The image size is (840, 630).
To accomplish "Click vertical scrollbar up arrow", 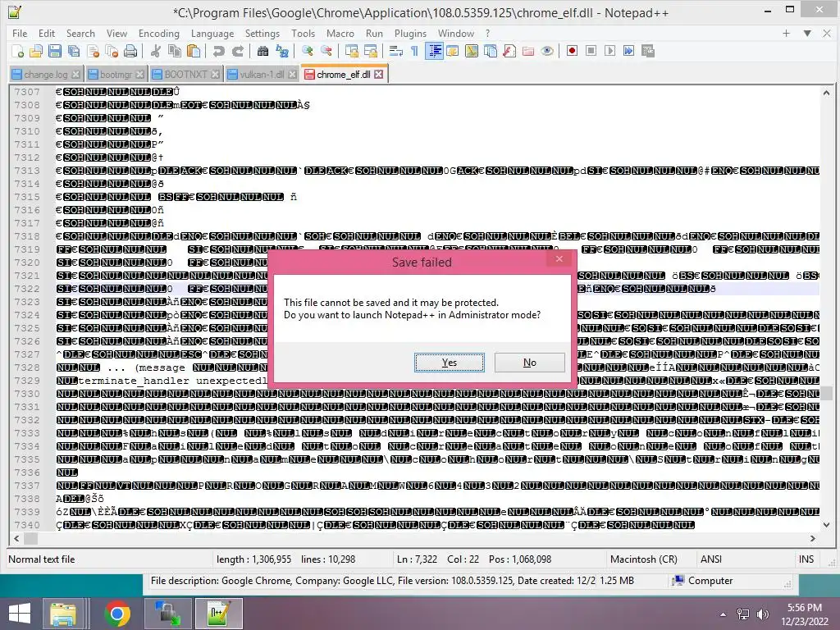I will tap(826, 93).
